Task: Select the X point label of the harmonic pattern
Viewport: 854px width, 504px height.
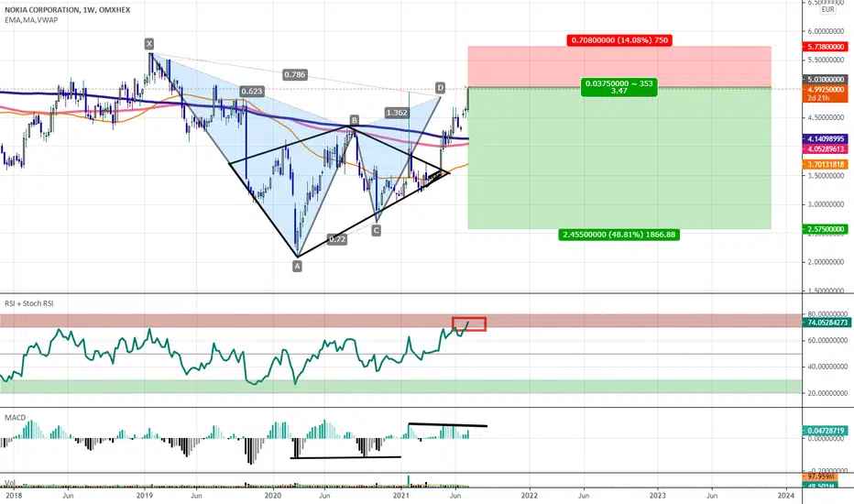Action: pos(148,44)
